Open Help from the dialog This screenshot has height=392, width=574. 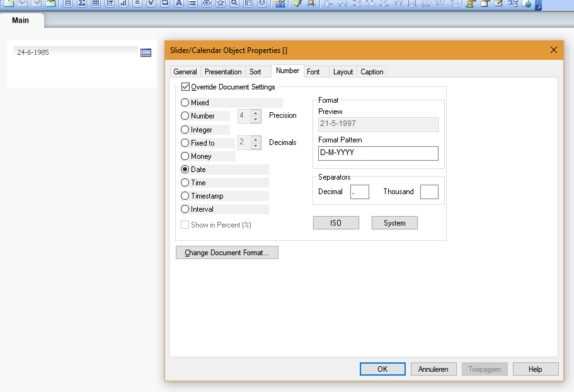click(x=536, y=369)
